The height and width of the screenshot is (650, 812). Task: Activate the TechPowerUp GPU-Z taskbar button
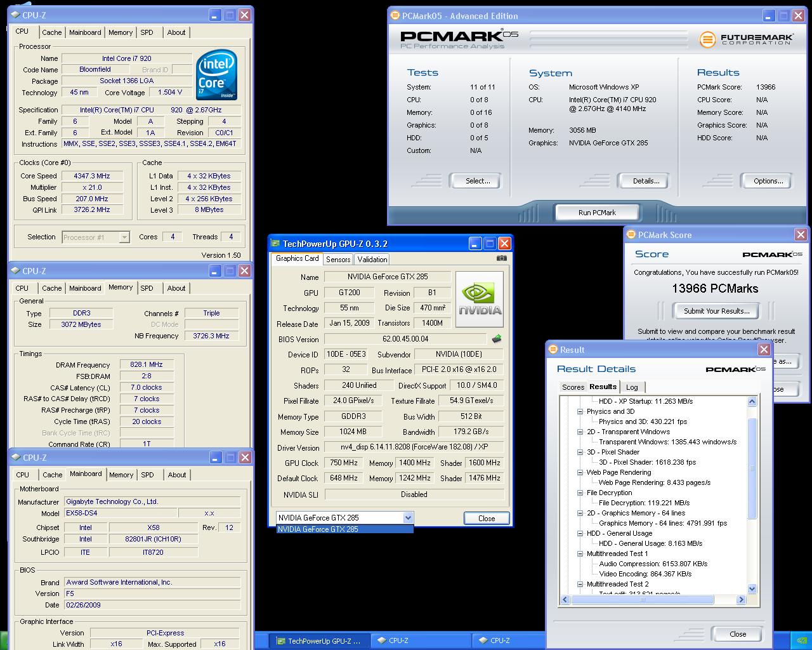(319, 640)
